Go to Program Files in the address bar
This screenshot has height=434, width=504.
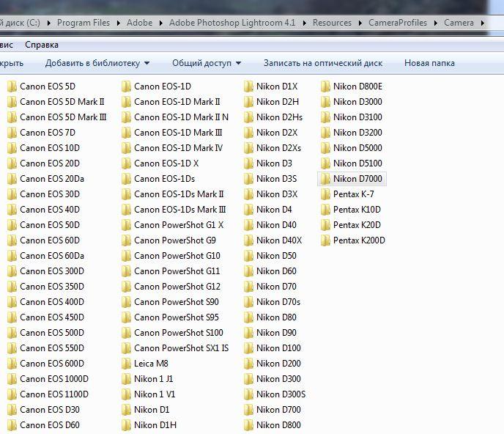(84, 23)
